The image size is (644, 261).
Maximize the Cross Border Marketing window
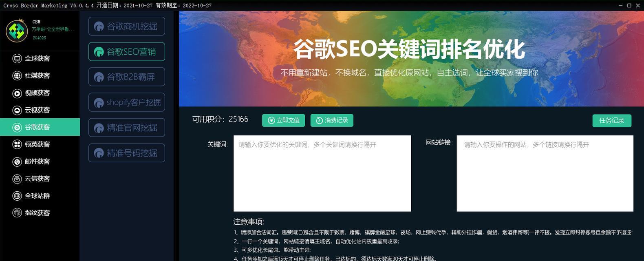(629, 5)
